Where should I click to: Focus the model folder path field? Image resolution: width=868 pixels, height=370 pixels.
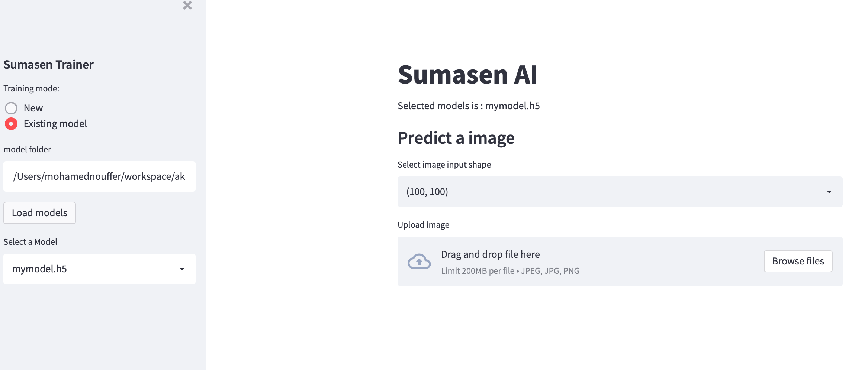[x=99, y=176]
